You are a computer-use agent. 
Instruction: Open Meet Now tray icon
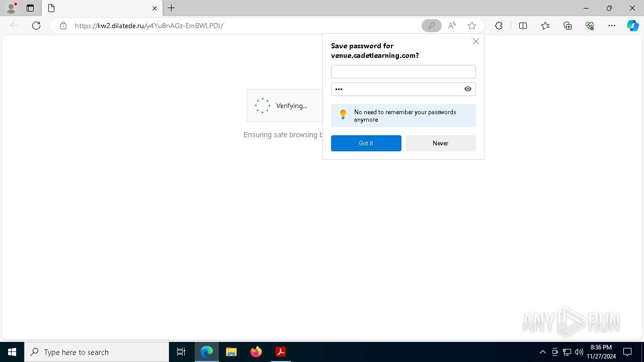tap(555, 352)
